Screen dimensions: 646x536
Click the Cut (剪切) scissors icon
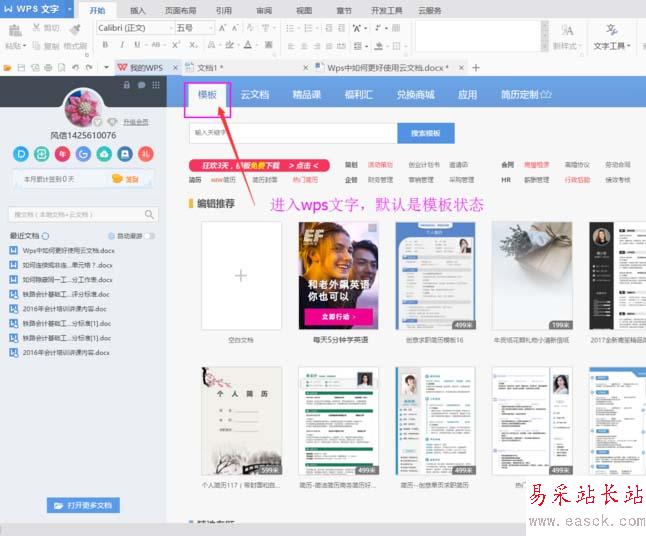36,28
